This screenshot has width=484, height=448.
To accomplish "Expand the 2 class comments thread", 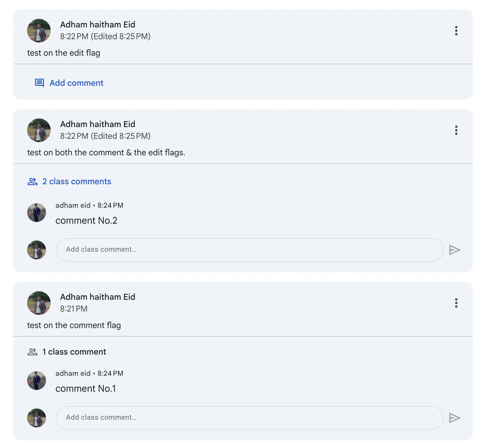I will [x=76, y=182].
